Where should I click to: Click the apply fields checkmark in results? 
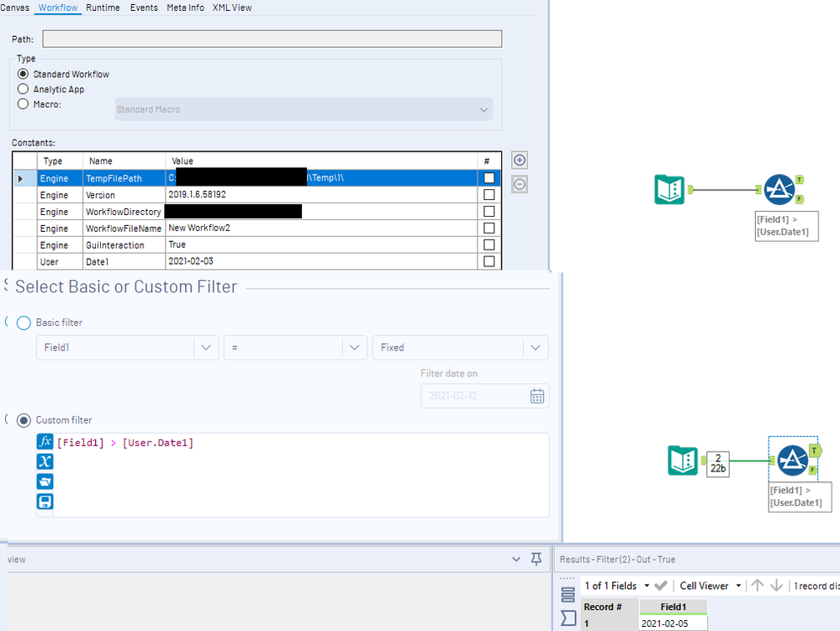[661, 586]
